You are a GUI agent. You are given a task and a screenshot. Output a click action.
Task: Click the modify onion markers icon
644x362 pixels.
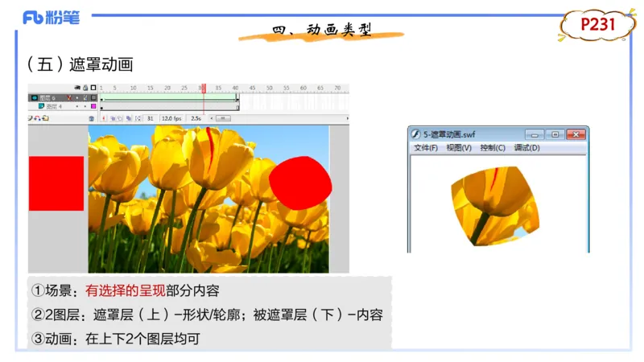pos(138,118)
